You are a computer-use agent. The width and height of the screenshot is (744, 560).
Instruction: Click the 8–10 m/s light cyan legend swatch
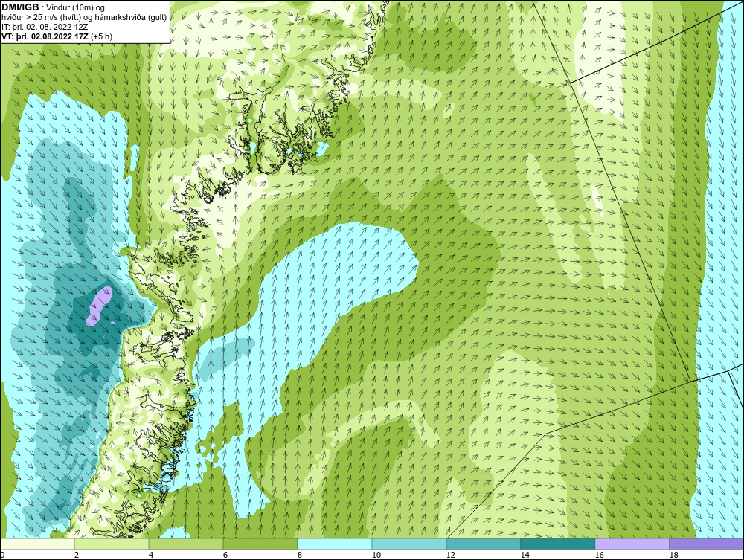click(x=335, y=544)
